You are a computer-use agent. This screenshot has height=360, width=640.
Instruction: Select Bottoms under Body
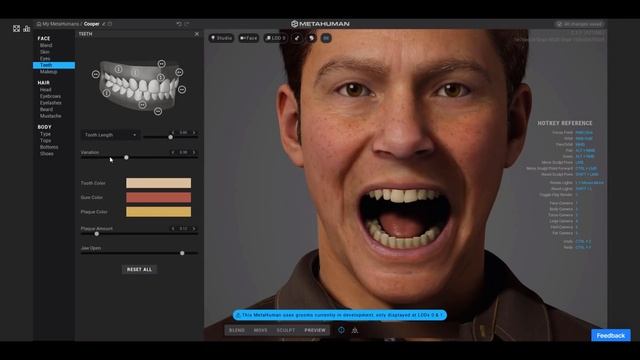pyautogui.click(x=49, y=147)
